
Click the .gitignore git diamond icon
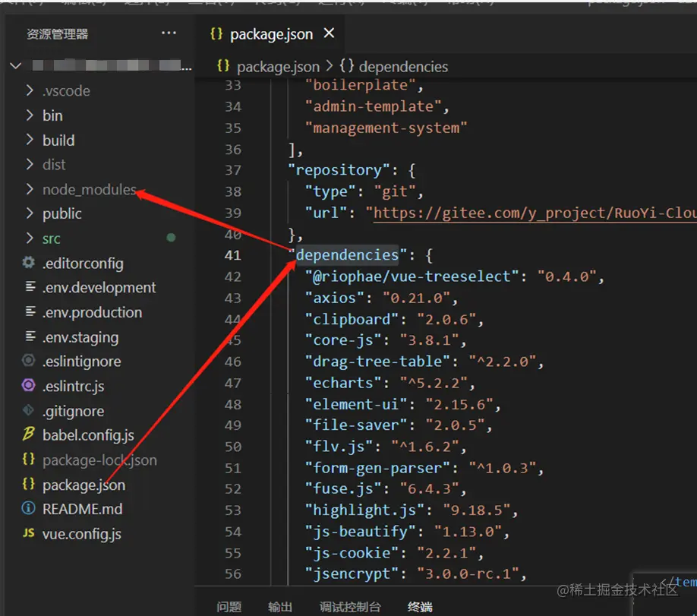(28, 409)
